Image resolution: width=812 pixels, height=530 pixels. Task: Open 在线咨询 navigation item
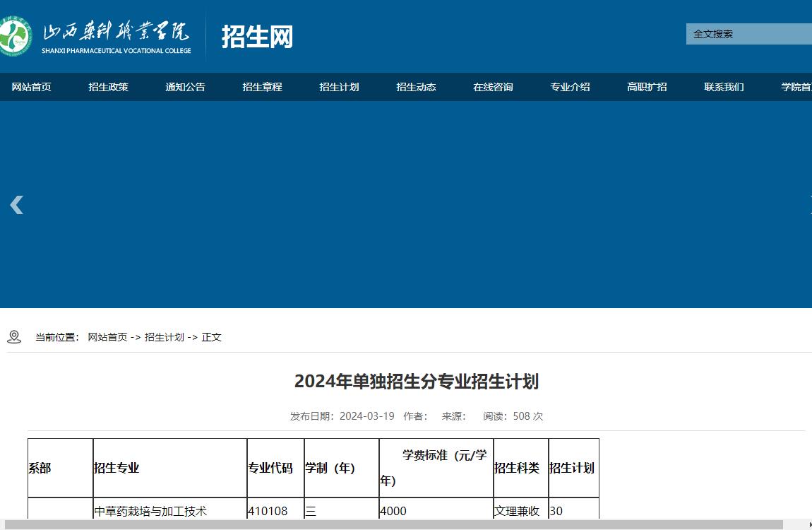493,87
